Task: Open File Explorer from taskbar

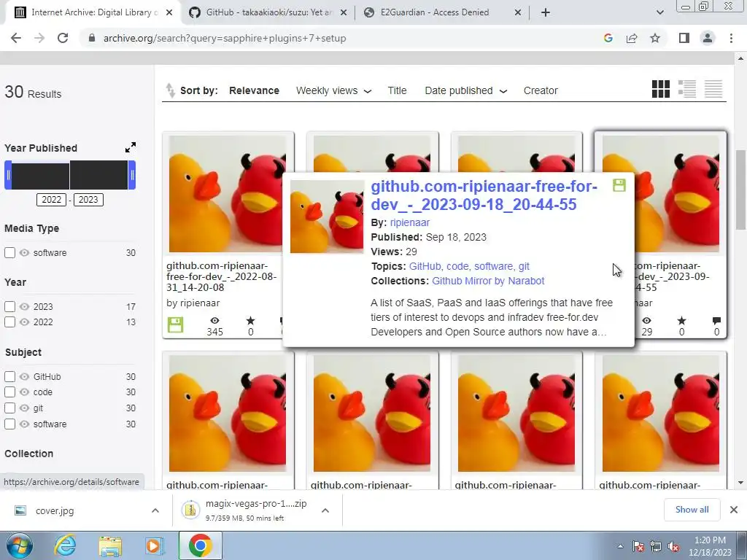Action: (110, 545)
